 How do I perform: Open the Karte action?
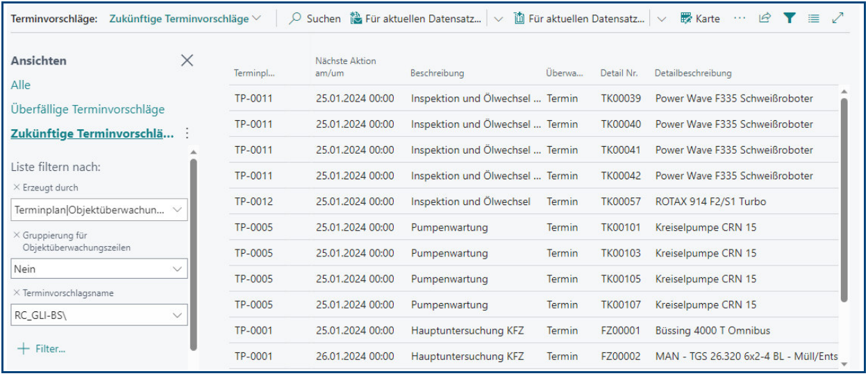click(700, 19)
